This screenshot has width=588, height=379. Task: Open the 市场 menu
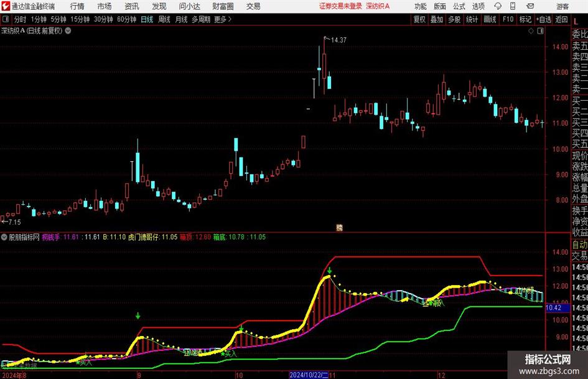[x=105, y=6]
